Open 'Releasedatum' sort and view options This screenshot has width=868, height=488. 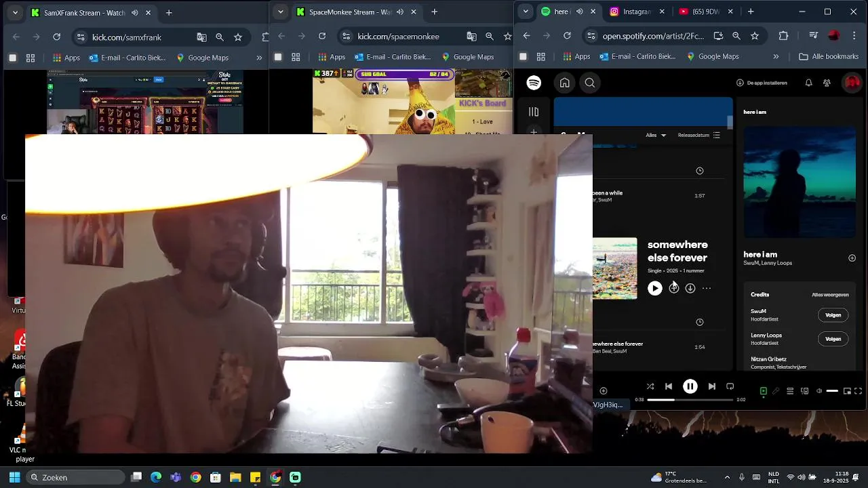point(698,135)
